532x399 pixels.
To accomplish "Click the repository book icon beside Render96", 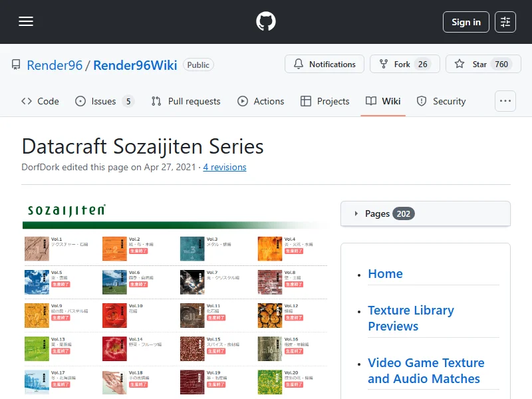I will 16,65.
